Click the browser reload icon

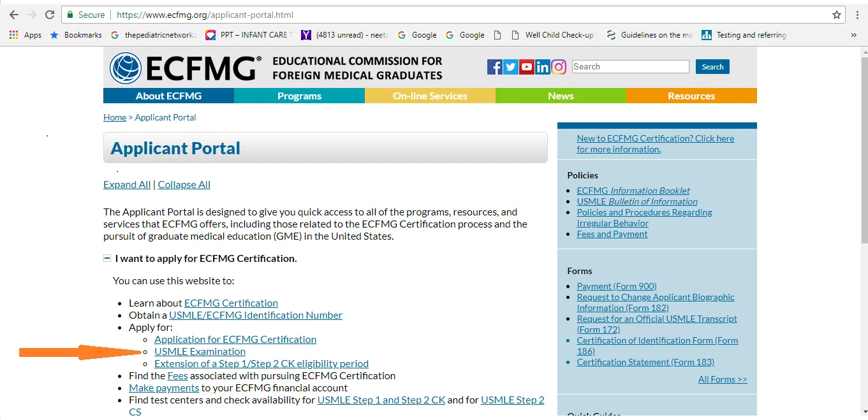[x=49, y=14]
